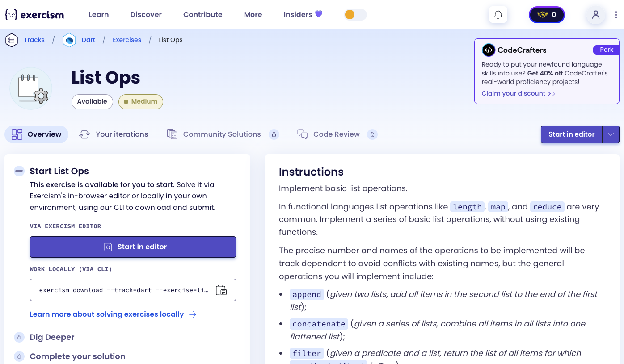This screenshot has height=364, width=624.
Task: Click the List Ops exercise icon
Action: point(31,88)
